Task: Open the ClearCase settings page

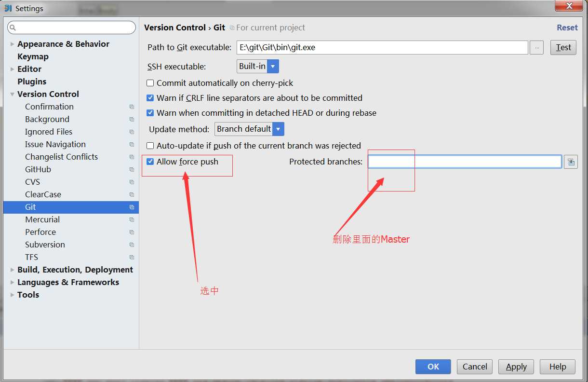Action: click(x=43, y=194)
